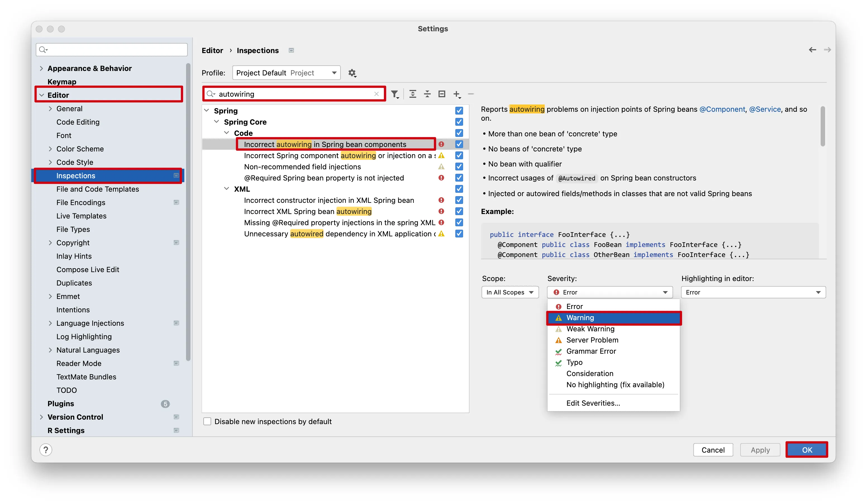Open the profile gear settings icon
867x504 pixels.
click(x=352, y=73)
